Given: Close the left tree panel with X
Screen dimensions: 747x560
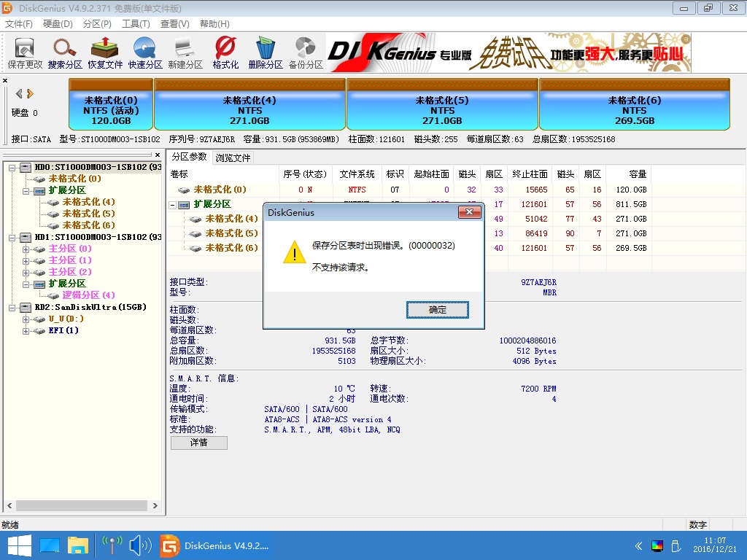Looking at the screenshot, I should [x=158, y=155].
